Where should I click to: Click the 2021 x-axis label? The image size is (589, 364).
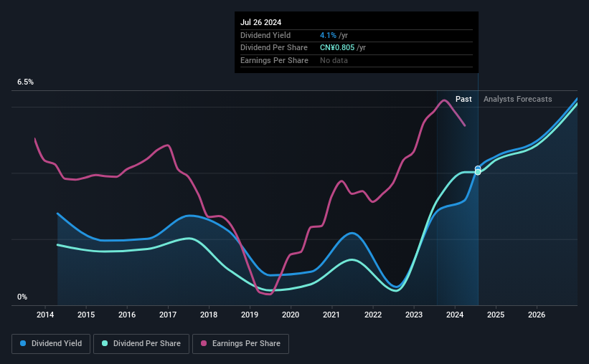(x=331, y=315)
